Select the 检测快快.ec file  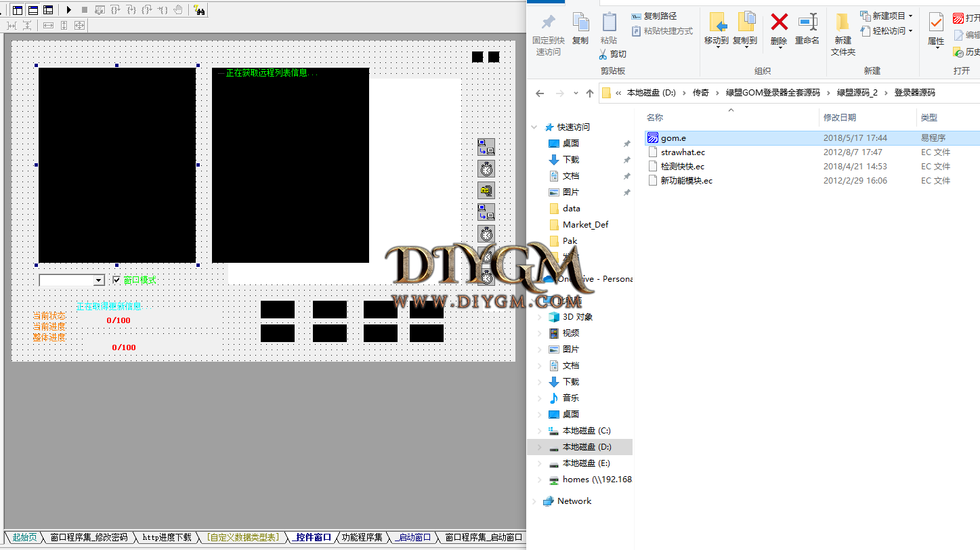tap(813, 167)
